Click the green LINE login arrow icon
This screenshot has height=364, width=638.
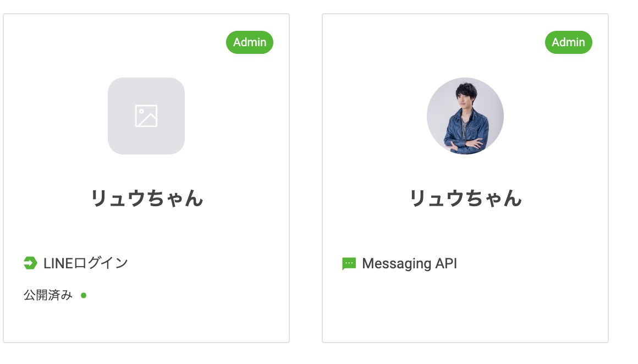pos(30,263)
